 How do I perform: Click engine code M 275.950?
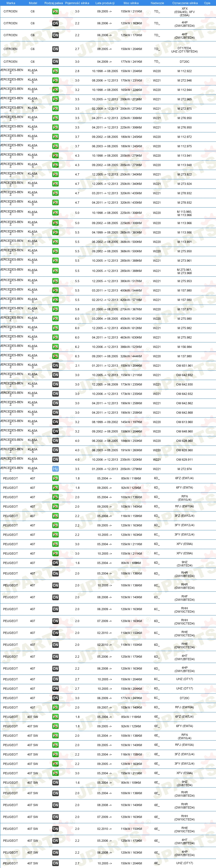185,251
